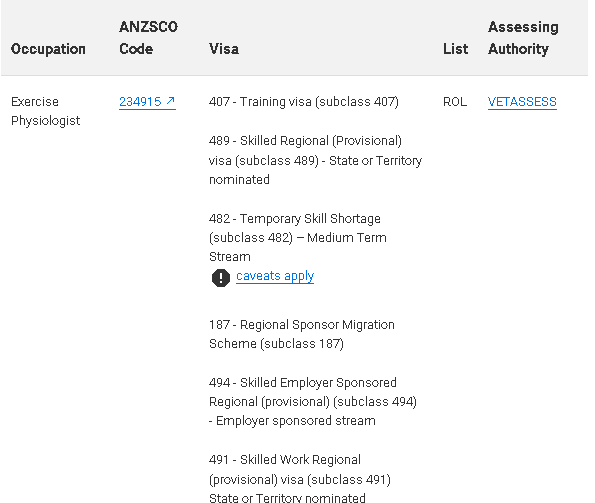Select the 491 Skilled Work Regional entry

tap(300, 479)
